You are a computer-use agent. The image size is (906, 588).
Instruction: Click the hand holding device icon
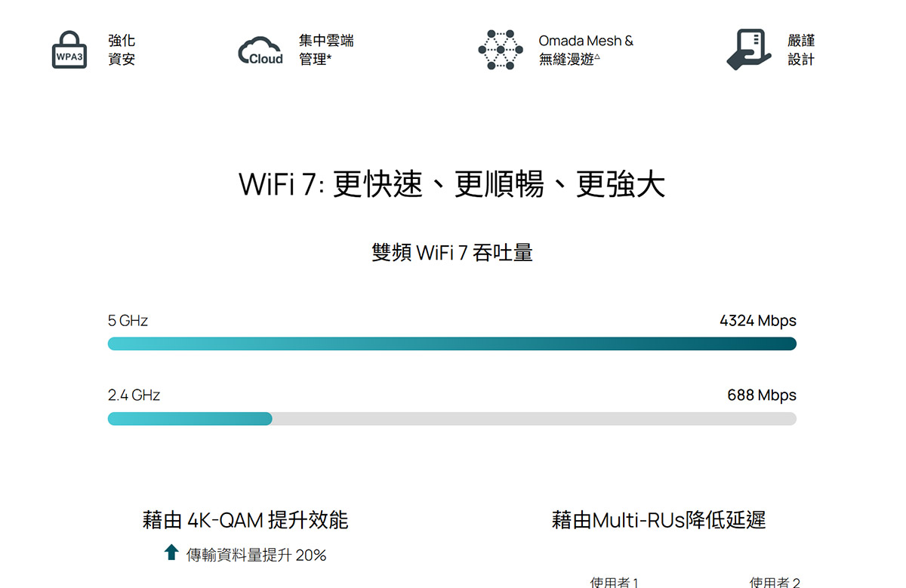coord(749,50)
